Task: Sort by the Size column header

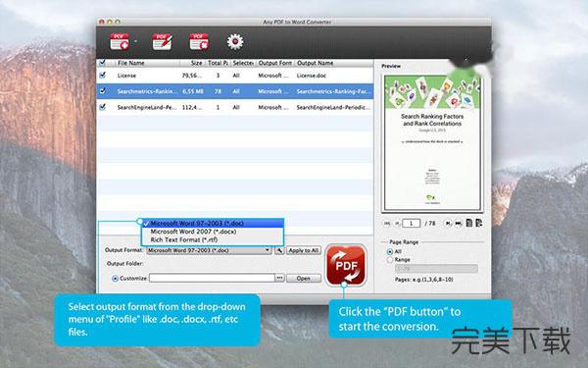Action: point(196,63)
